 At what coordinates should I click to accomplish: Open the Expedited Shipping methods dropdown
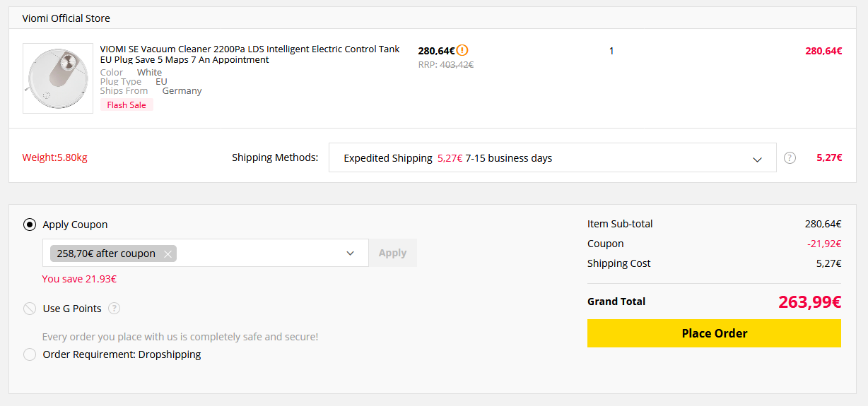[551, 158]
